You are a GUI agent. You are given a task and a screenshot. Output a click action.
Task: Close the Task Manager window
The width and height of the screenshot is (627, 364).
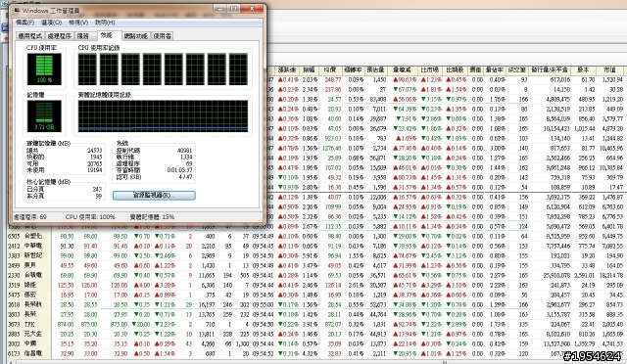[253, 9]
